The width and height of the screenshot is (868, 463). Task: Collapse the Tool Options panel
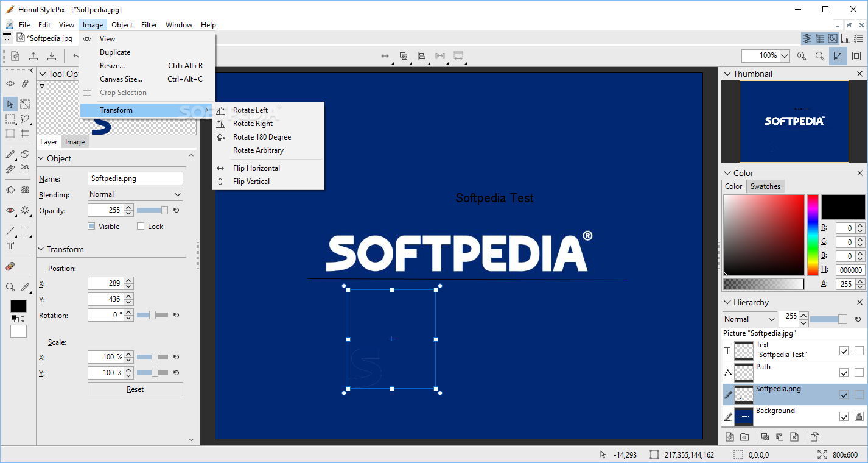click(42, 74)
